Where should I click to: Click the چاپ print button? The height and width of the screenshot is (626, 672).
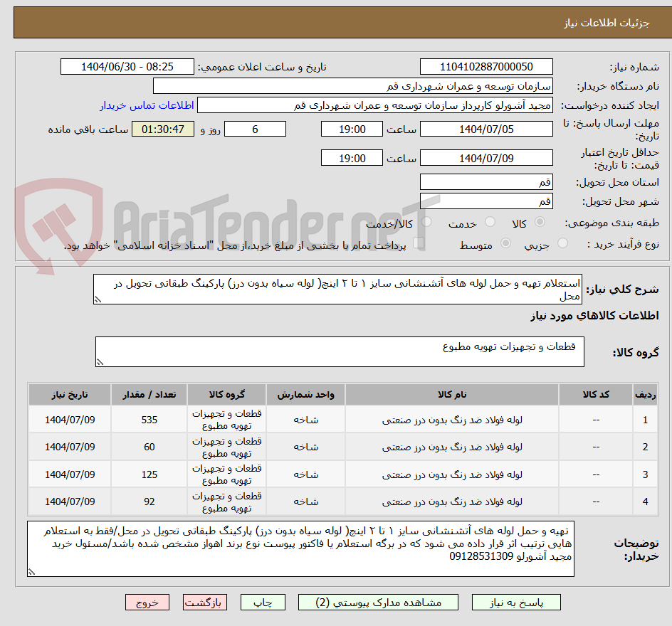[x=263, y=602]
